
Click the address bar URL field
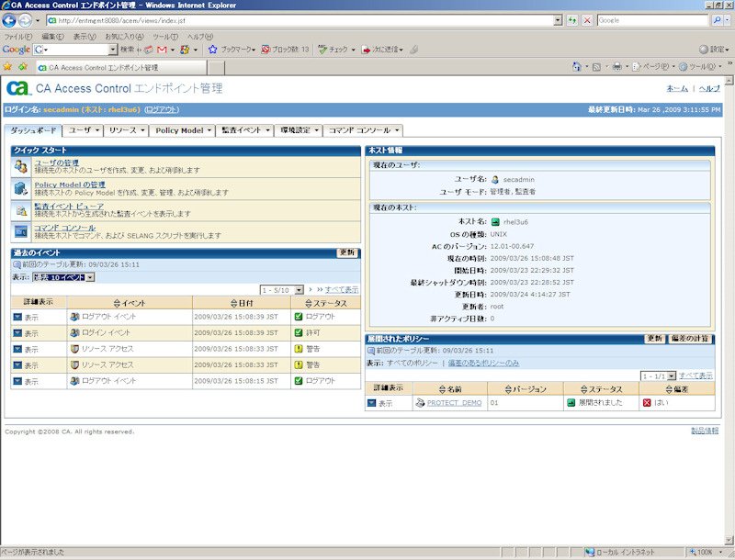[x=300, y=20]
